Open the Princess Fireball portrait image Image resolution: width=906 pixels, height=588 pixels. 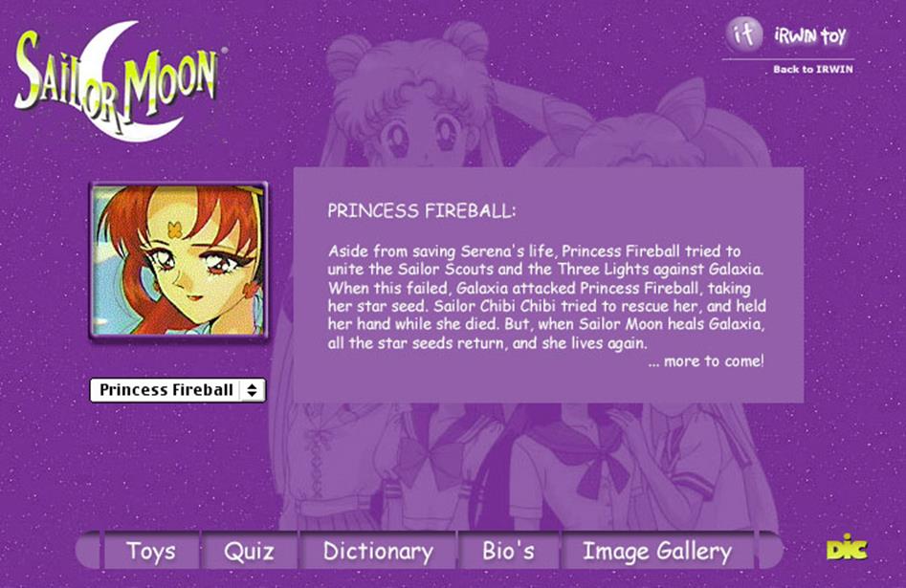(178, 260)
